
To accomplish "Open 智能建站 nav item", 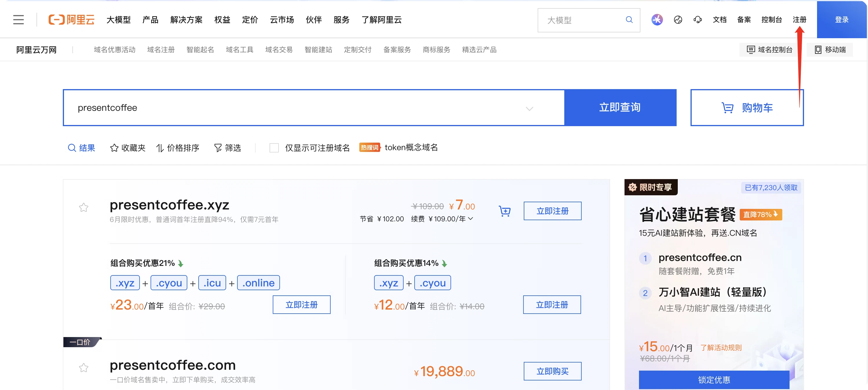I will (x=318, y=49).
